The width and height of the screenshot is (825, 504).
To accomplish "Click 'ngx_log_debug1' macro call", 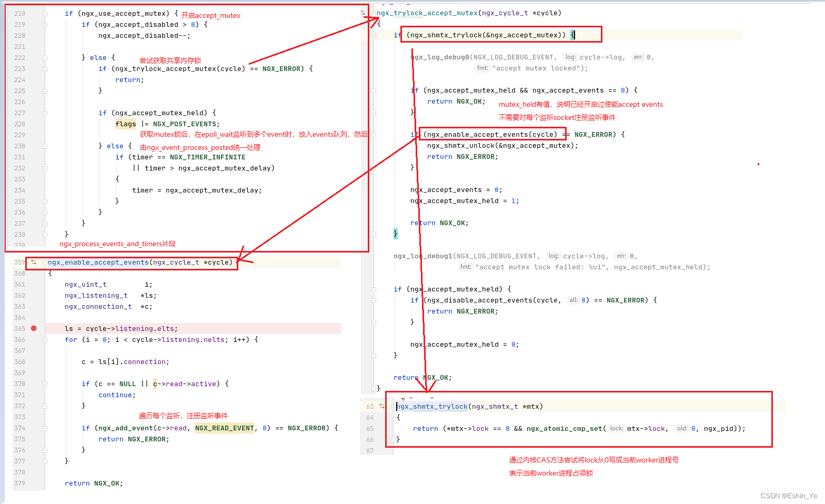I will 423,256.
